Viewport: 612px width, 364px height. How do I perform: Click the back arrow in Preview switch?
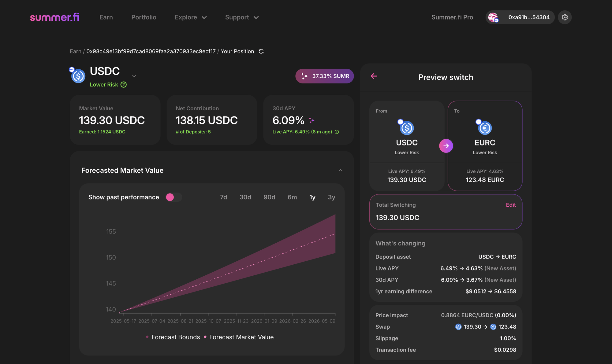coord(374,76)
